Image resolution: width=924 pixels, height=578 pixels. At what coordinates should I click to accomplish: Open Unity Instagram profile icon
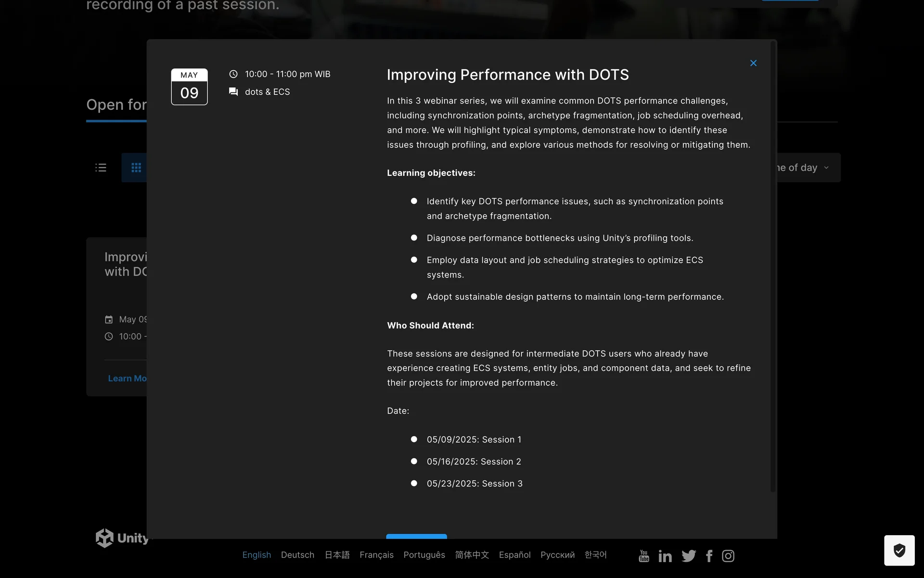728,556
